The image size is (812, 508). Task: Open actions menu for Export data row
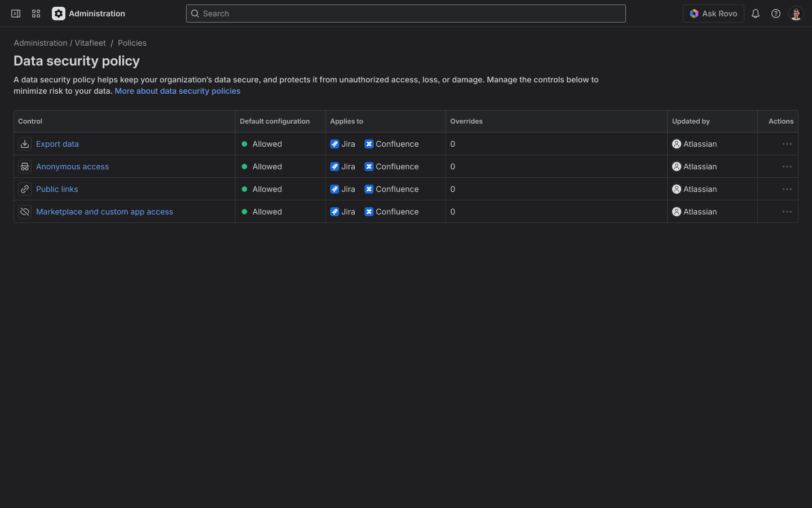pyautogui.click(x=787, y=144)
